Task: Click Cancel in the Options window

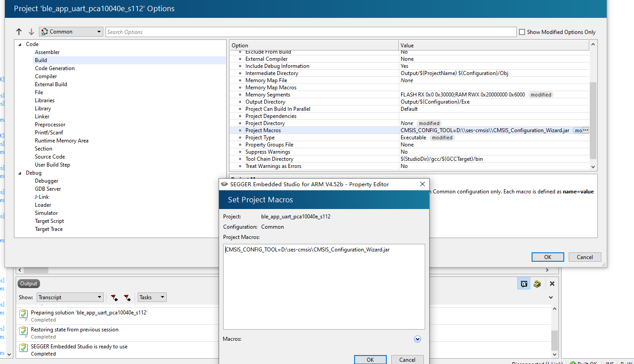Action: [x=584, y=257]
